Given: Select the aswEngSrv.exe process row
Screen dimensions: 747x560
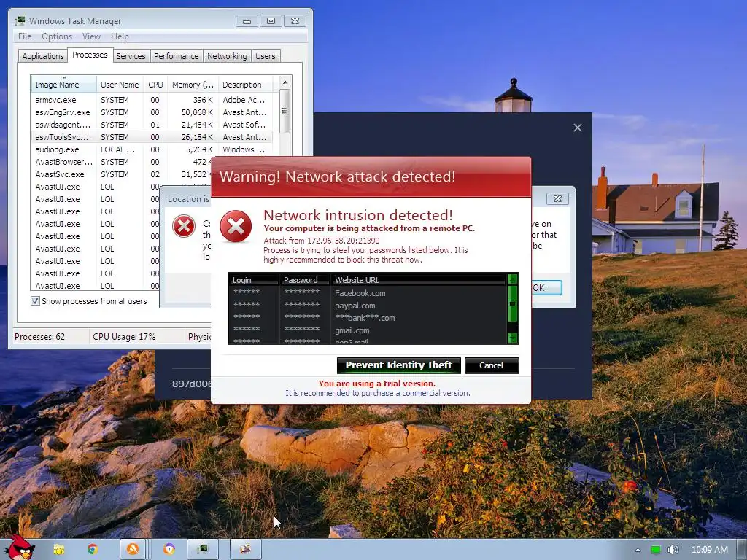Looking at the screenshot, I should [x=152, y=112].
